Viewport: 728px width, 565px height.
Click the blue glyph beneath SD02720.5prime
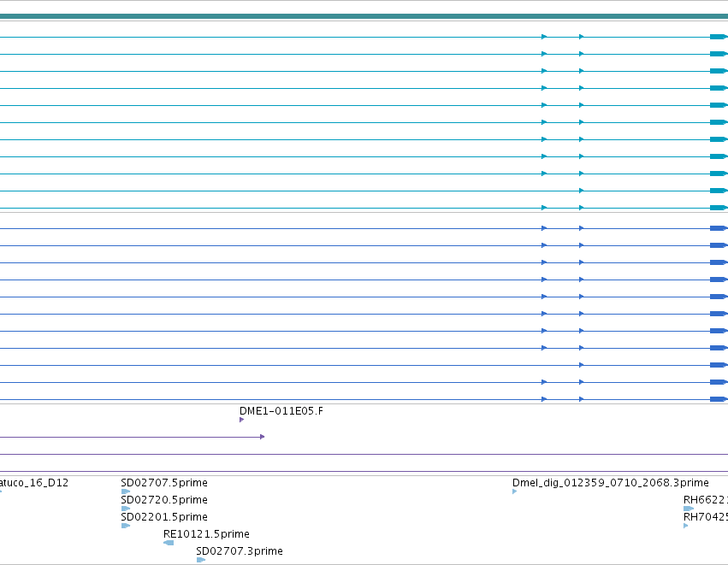(x=126, y=509)
